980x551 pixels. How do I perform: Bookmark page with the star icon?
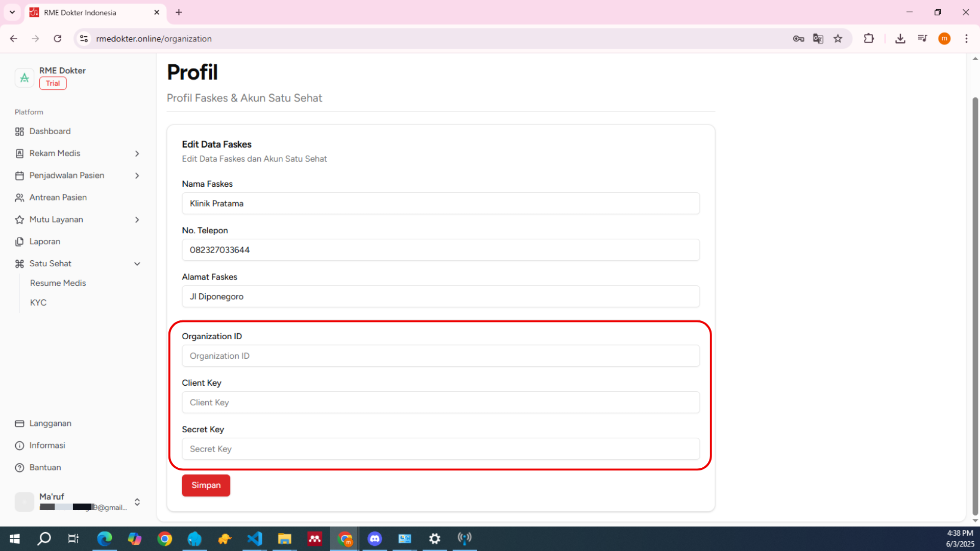tap(838, 39)
